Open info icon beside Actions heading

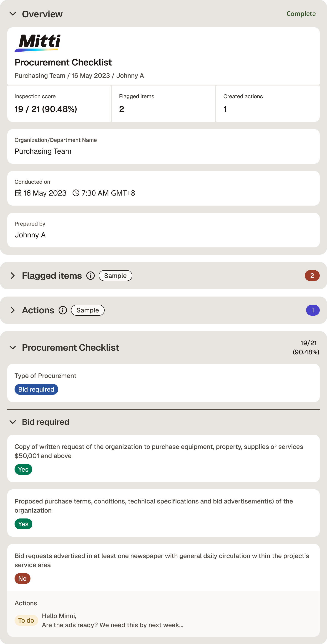click(63, 310)
